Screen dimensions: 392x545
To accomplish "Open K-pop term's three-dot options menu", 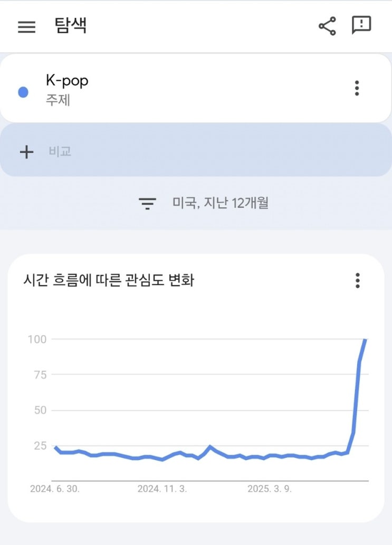I will (x=357, y=88).
